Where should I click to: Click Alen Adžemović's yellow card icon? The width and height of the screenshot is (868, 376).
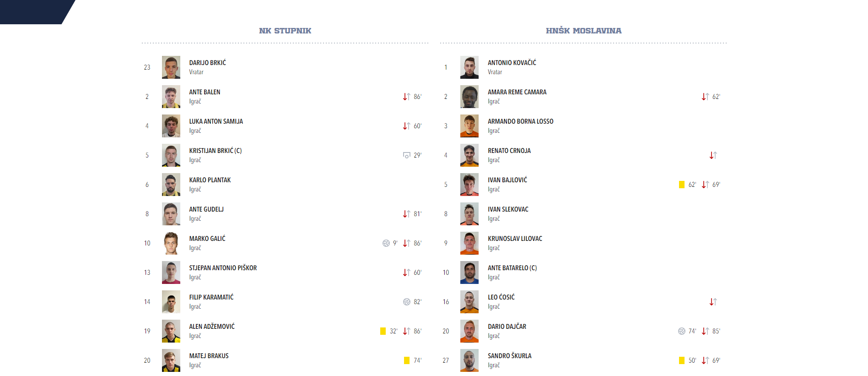(383, 331)
